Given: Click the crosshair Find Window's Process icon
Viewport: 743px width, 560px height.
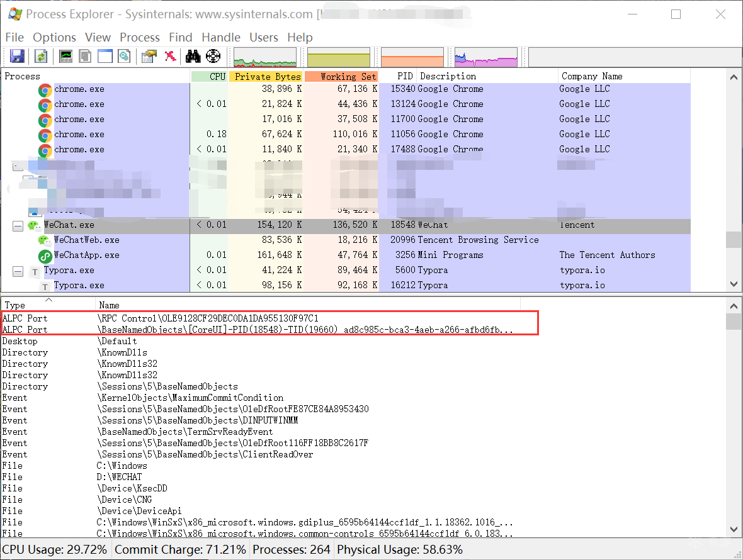Looking at the screenshot, I should [x=213, y=57].
